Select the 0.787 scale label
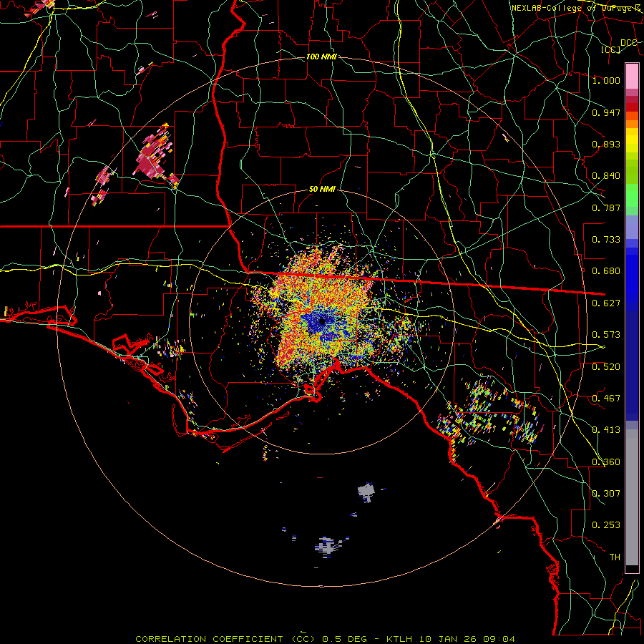The height and width of the screenshot is (644, 644). [606, 208]
